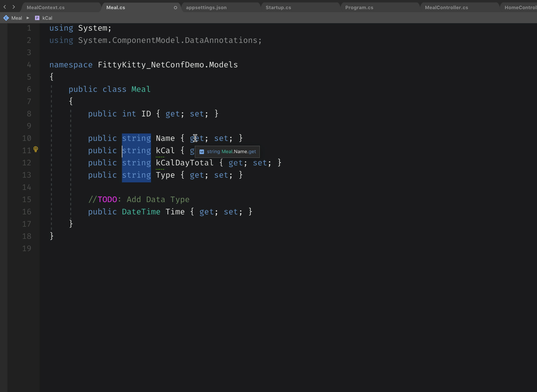Open the Meal class breadcrumb dropdown

click(x=16, y=18)
